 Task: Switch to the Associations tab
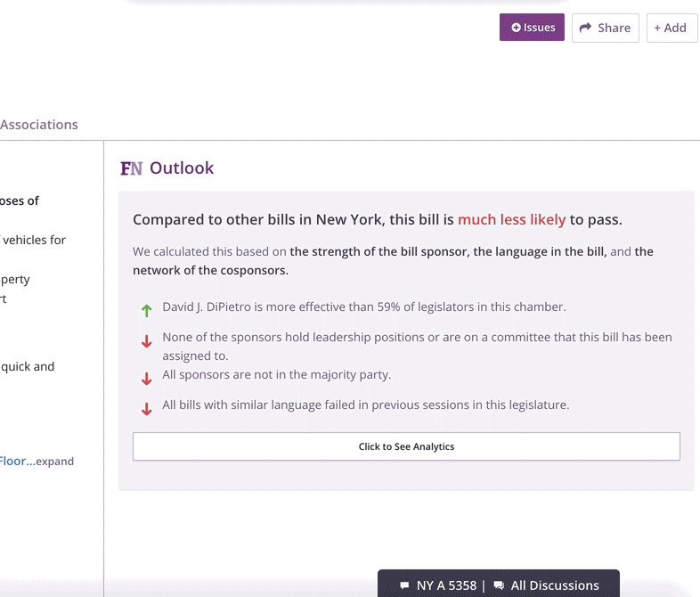pyautogui.click(x=39, y=125)
